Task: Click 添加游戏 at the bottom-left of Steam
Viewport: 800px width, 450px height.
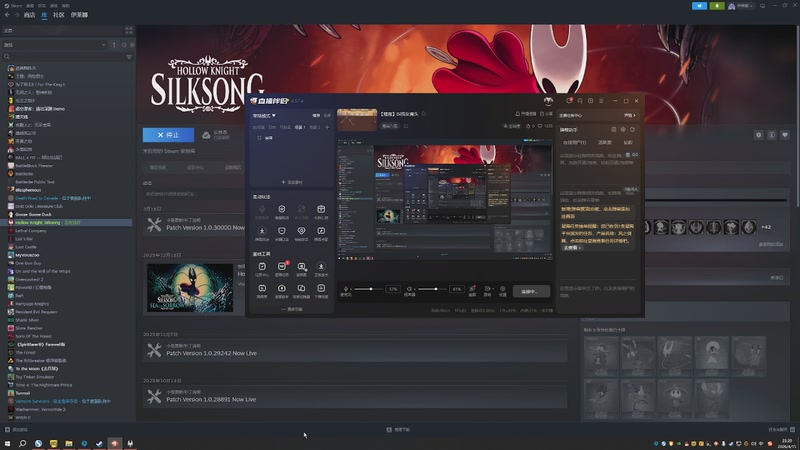Action: pos(16,430)
